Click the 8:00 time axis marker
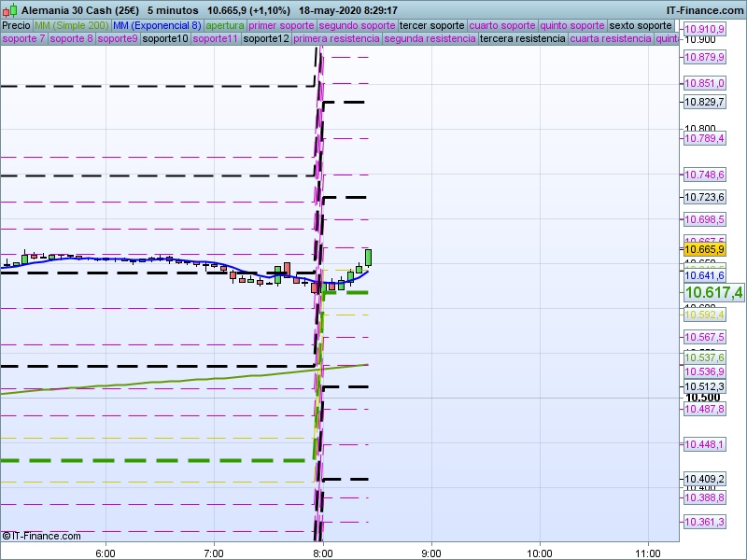This screenshot has height=560, width=747. click(x=322, y=552)
